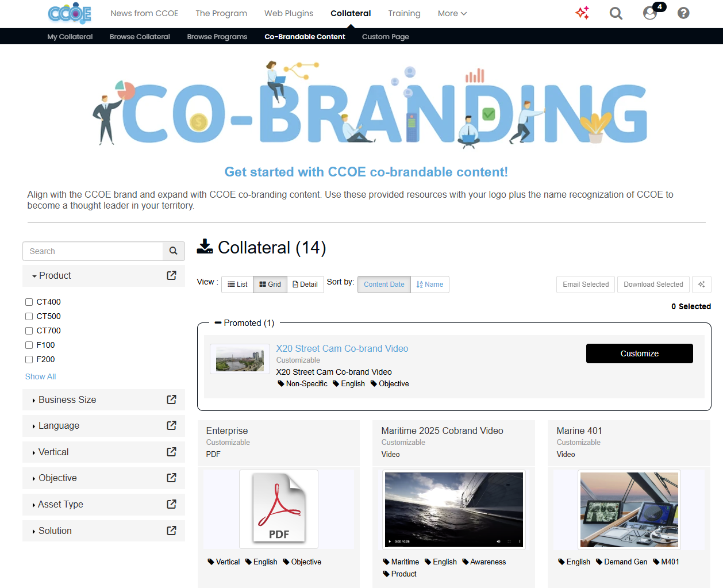
Task: Open the X20 Street Cam thumbnail
Action: pyautogui.click(x=240, y=359)
